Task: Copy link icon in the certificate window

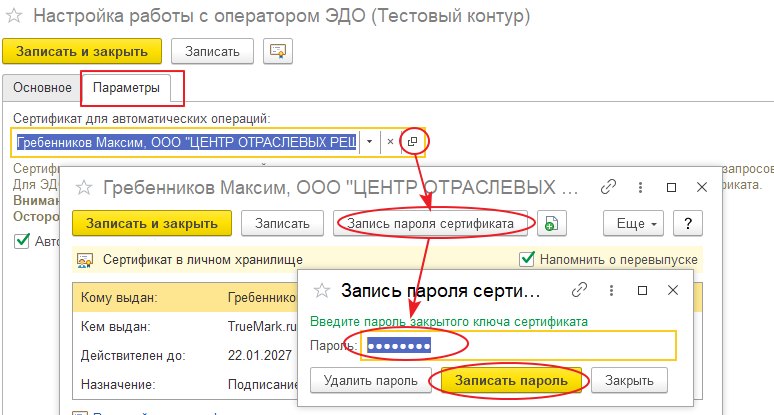Action: tap(608, 187)
